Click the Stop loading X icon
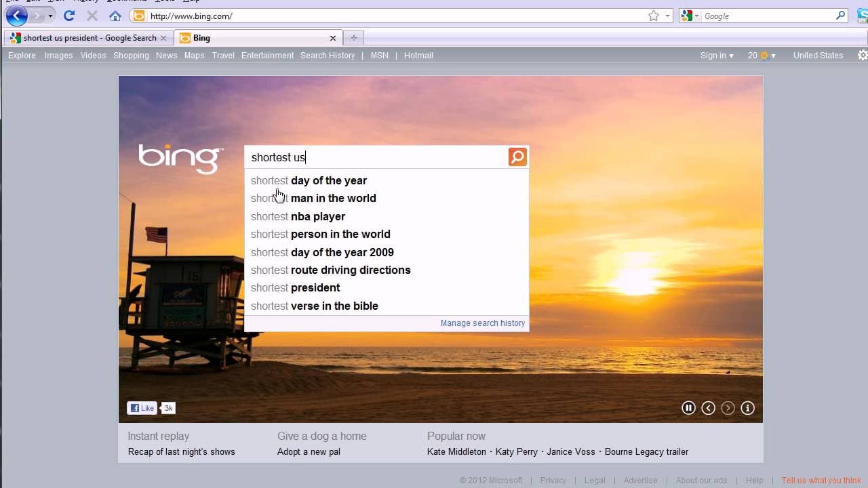 tap(92, 16)
